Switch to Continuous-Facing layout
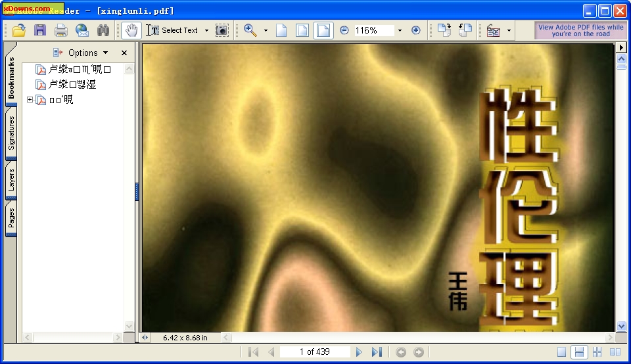631x364 pixels. point(597,352)
